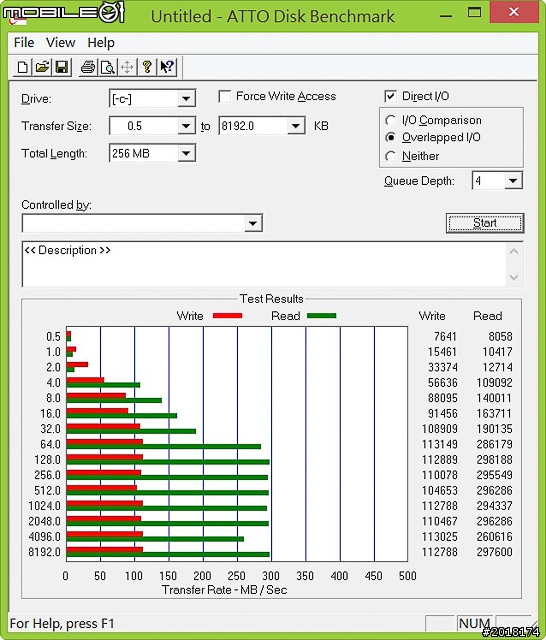The height and width of the screenshot is (640, 546).
Task: Enable Force Write Access checkbox
Action: pyautogui.click(x=225, y=97)
